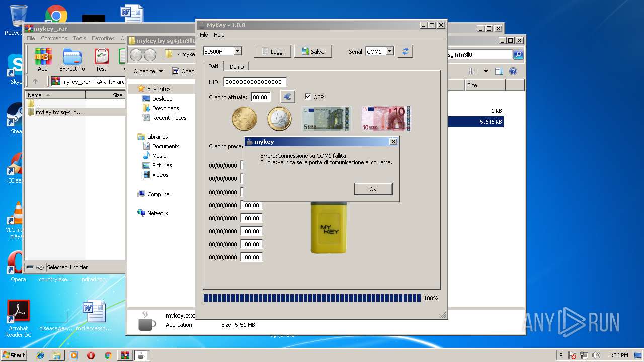This screenshot has width=644, height=362.
Task: Open Documents library in Explorer sidebar
Action: click(166, 146)
